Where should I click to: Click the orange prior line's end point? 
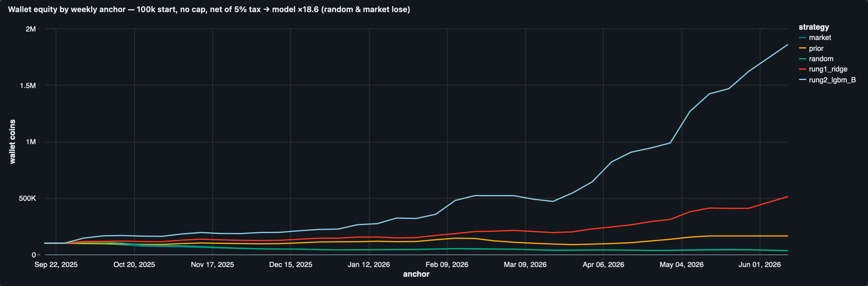click(788, 236)
